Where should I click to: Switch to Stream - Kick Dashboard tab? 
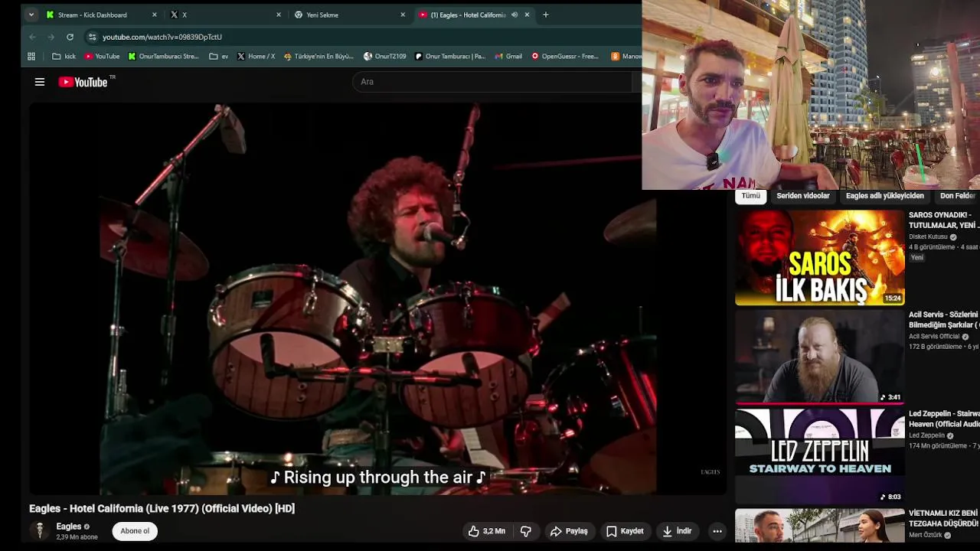(x=93, y=15)
